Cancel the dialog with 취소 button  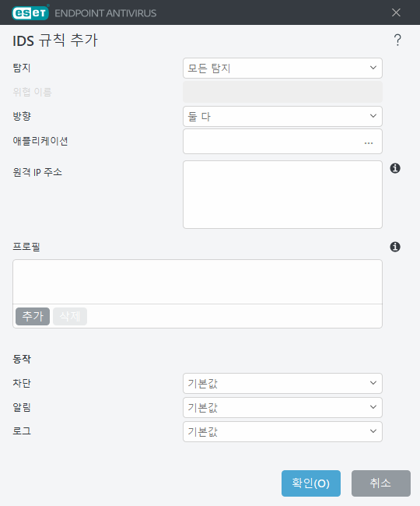pos(380,483)
